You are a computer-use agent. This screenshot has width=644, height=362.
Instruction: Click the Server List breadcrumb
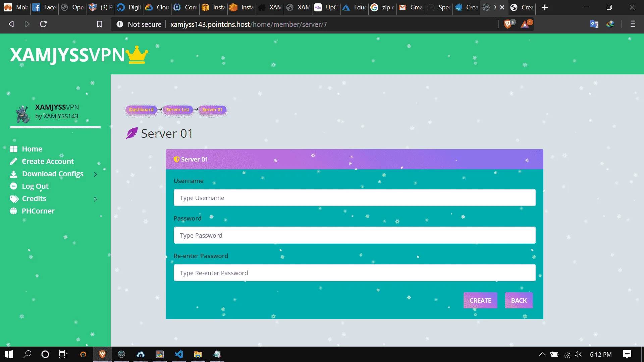coord(178,110)
